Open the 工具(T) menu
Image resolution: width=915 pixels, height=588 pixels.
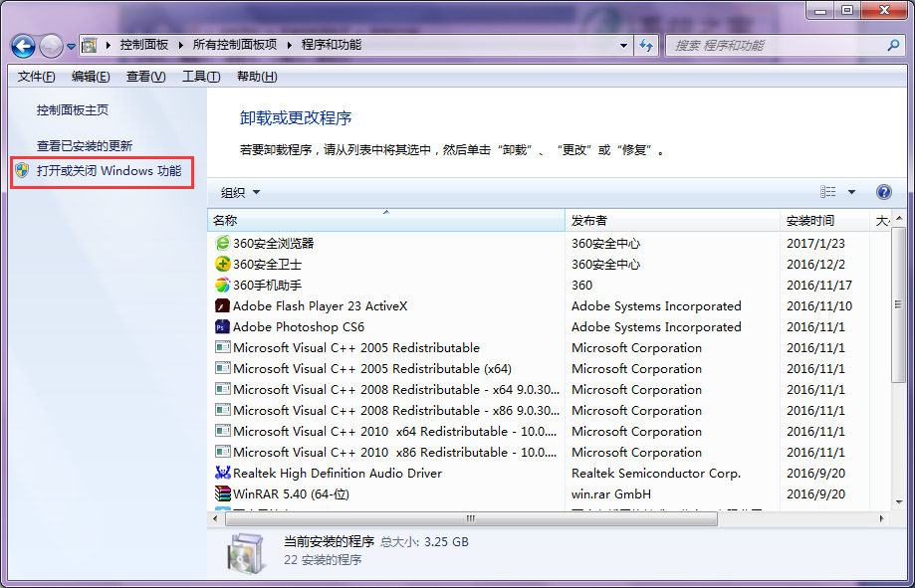pyautogui.click(x=201, y=77)
